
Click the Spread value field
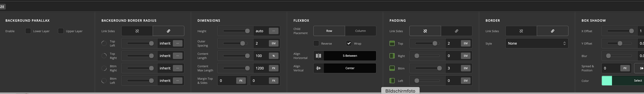(611, 68)
